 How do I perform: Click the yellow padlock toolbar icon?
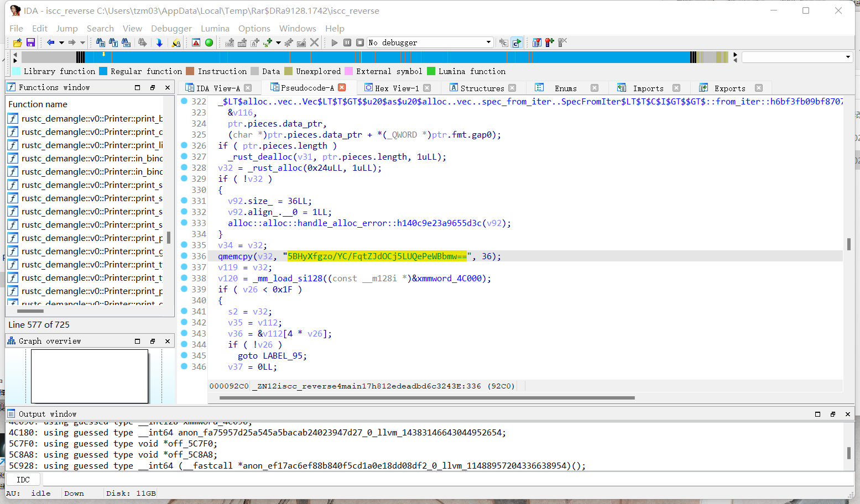pos(176,43)
